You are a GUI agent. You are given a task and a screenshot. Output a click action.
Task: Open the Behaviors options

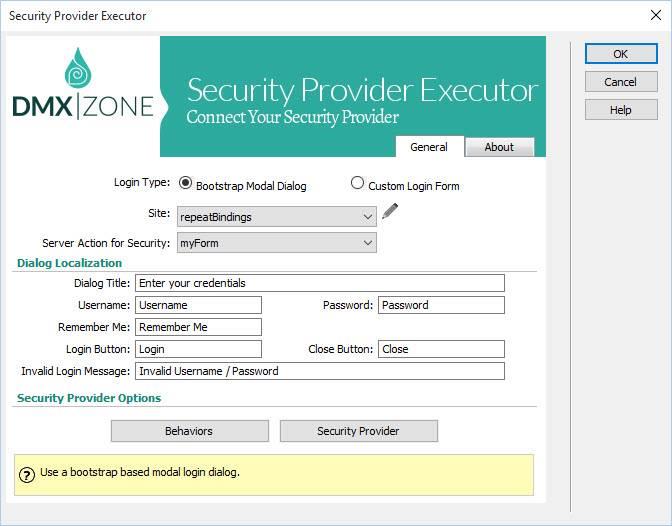tap(189, 431)
